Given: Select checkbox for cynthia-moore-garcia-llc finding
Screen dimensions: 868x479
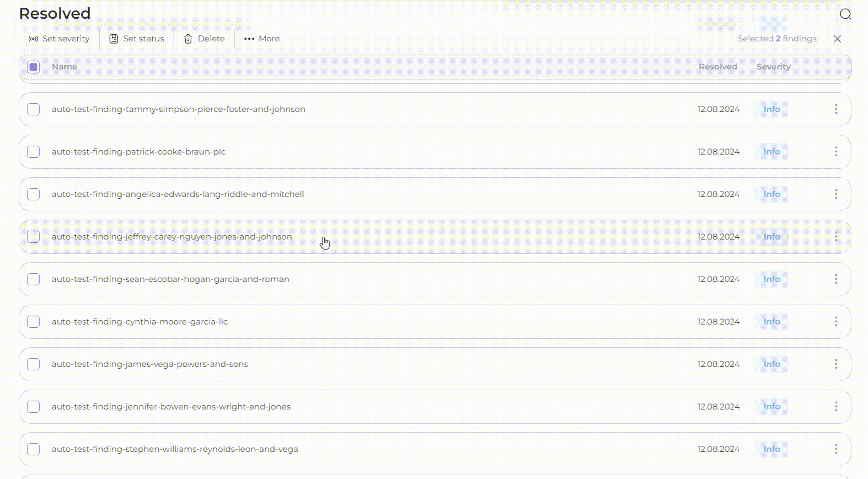Looking at the screenshot, I should [34, 322].
